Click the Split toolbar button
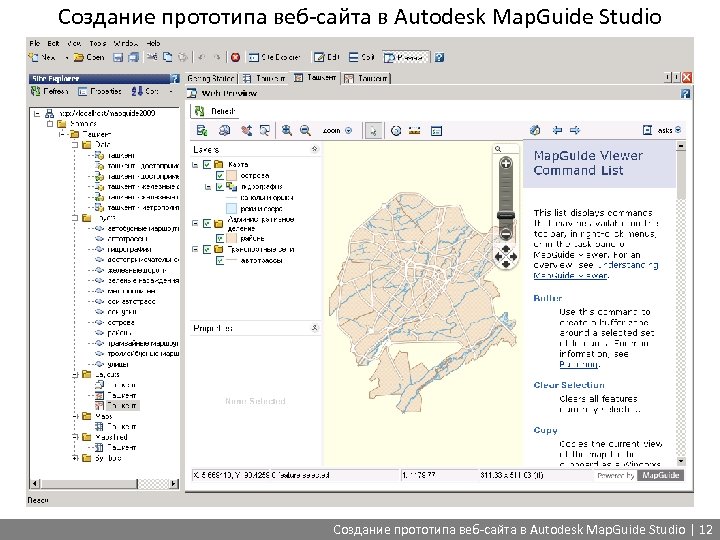This screenshot has height=540, width=720. point(361,57)
